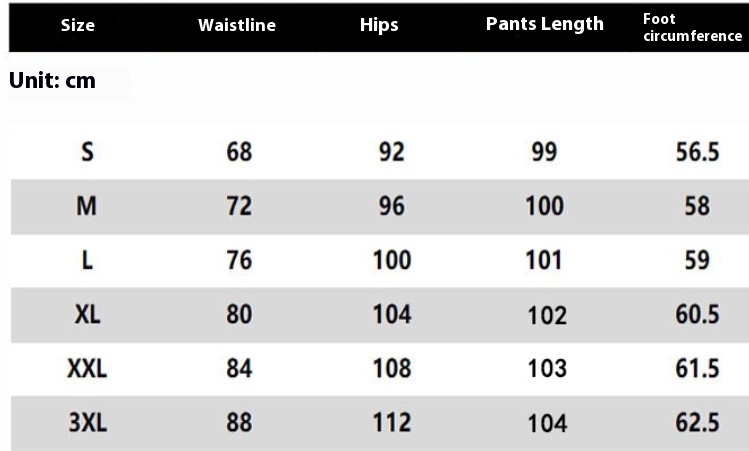
Task: Click waistline value 68
Action: tap(239, 152)
